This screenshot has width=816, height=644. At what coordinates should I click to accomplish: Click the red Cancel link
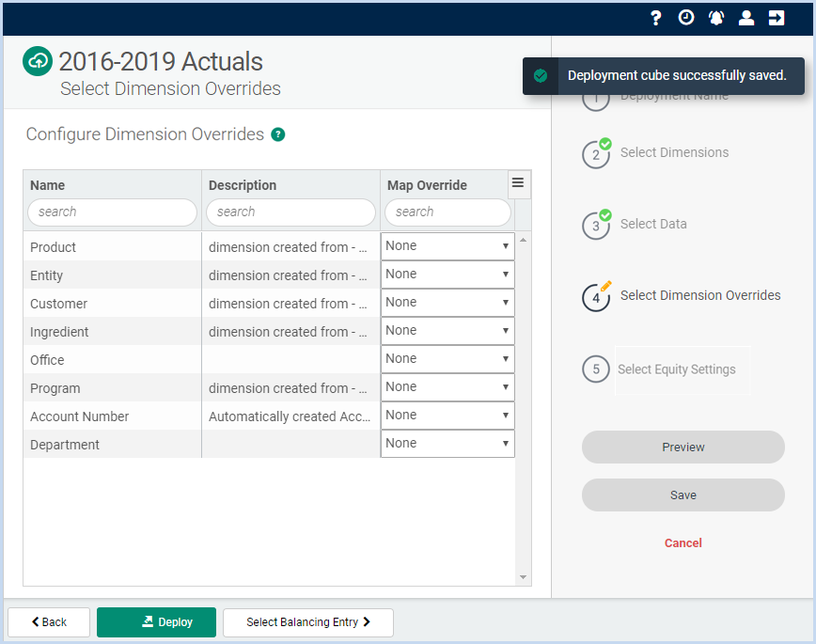[x=683, y=543]
